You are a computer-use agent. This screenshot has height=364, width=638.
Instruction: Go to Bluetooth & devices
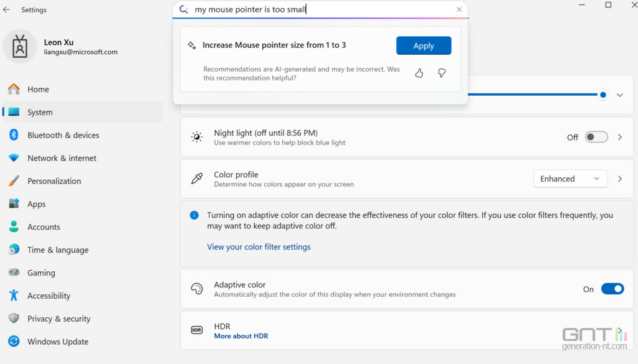pyautogui.click(x=83, y=135)
